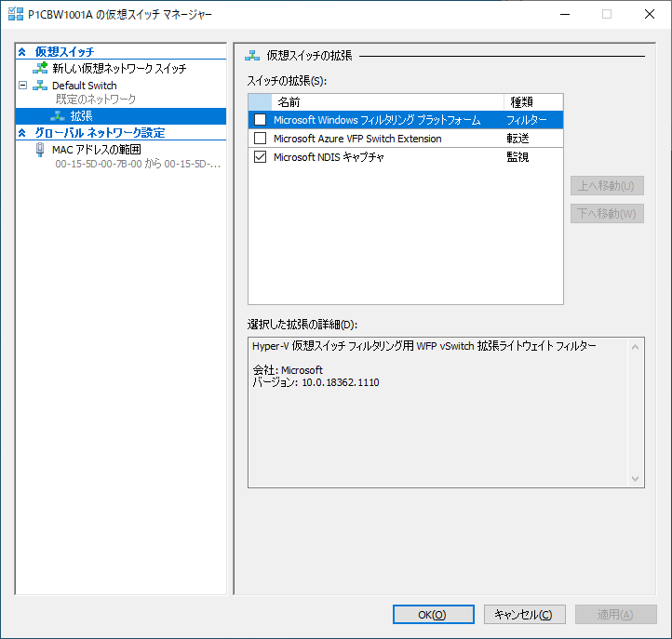
Task: Click the details box scroll down arrow
Action: click(635, 478)
